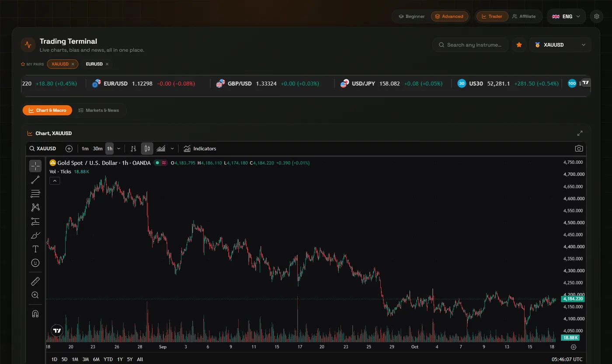This screenshot has width=612, height=364.
Task: Select the Text annotation tool
Action: (35, 249)
